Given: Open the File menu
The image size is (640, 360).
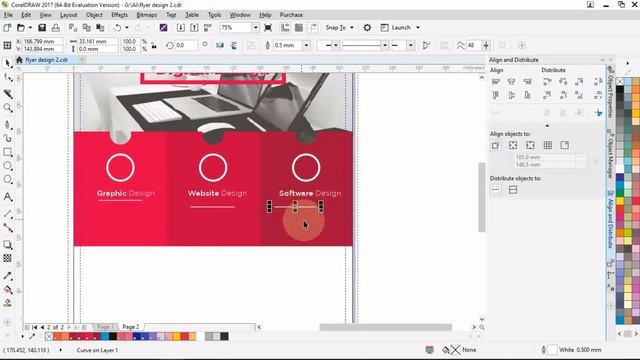Looking at the screenshot, I should (x=8, y=15).
